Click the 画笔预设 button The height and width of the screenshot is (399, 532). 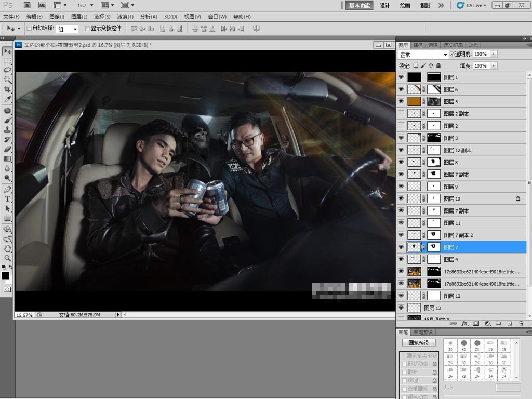tap(419, 343)
